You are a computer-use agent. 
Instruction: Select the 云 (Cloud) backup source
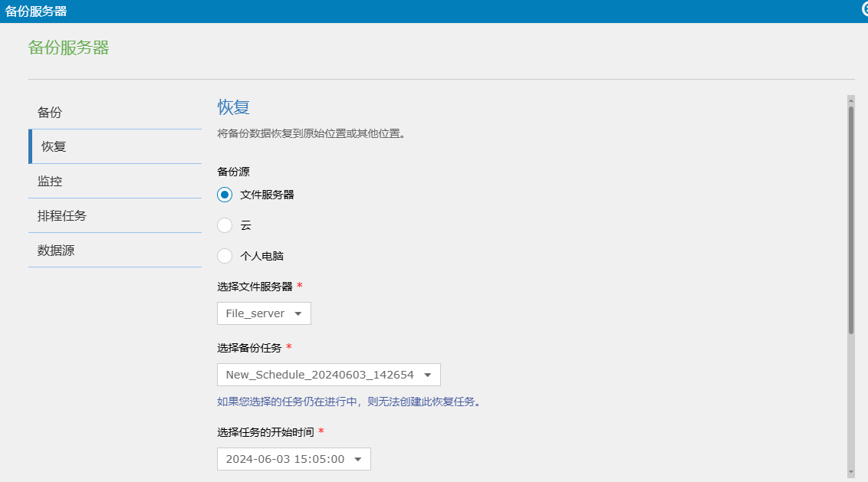[224, 225]
